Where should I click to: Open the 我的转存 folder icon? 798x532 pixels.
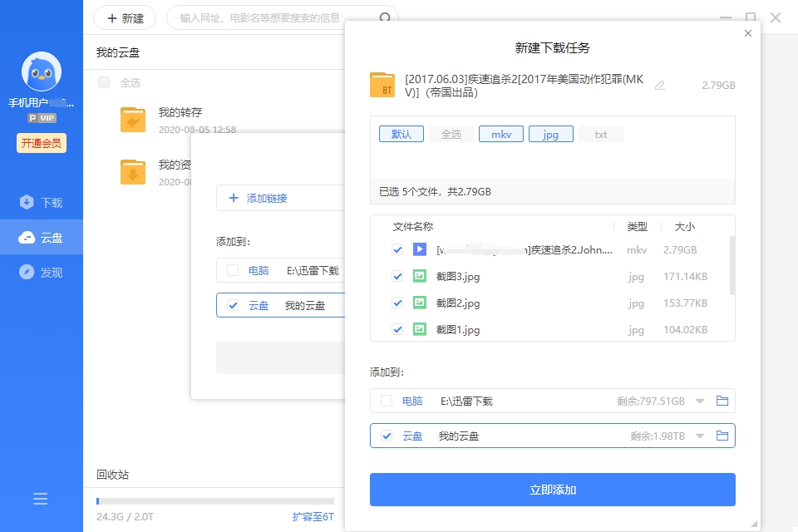point(133,121)
